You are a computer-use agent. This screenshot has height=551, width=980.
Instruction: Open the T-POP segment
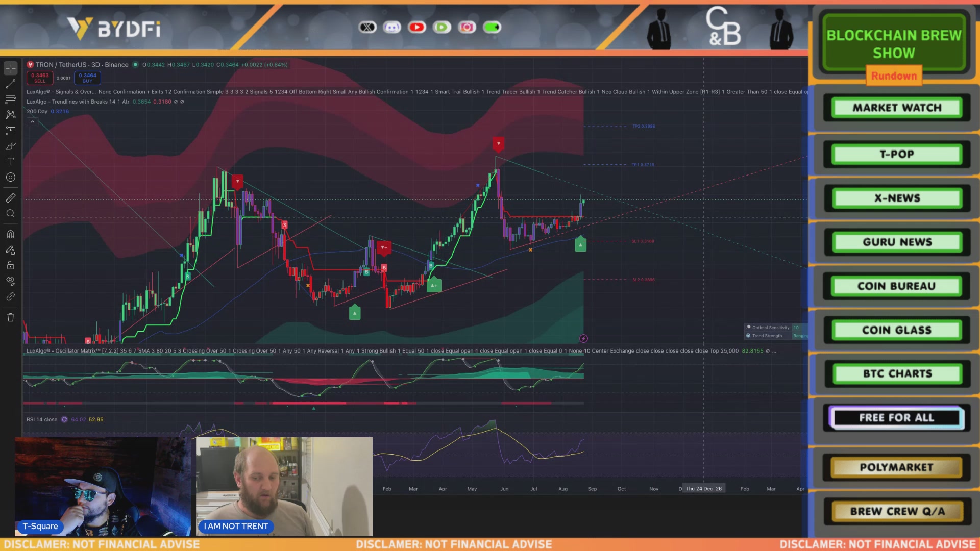[x=897, y=155]
